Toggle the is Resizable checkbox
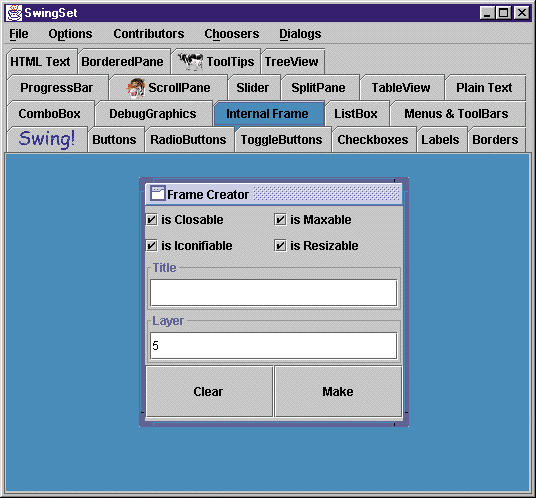 [x=280, y=245]
